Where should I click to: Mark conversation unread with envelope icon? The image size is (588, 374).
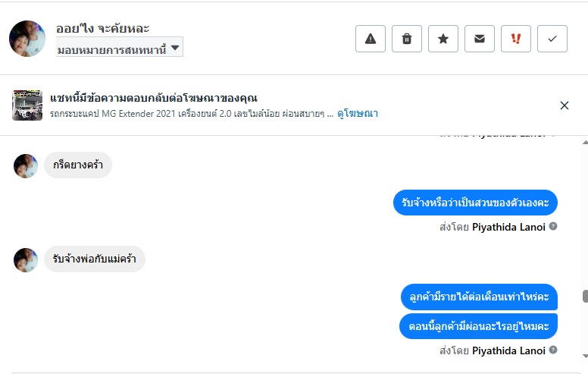click(480, 39)
